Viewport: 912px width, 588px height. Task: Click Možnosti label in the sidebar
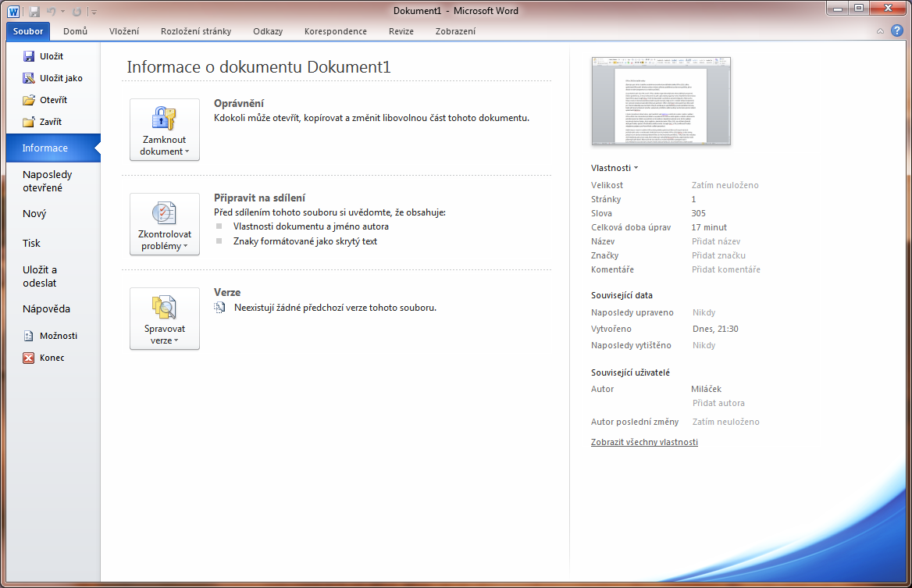click(x=58, y=336)
